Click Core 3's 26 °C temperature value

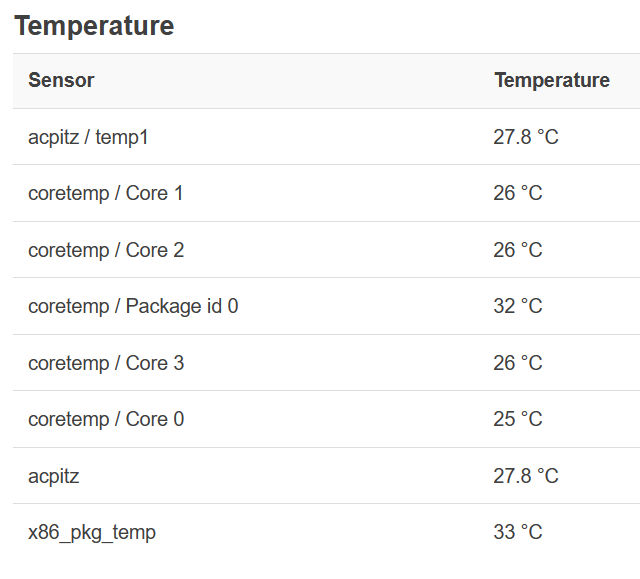pos(517,363)
